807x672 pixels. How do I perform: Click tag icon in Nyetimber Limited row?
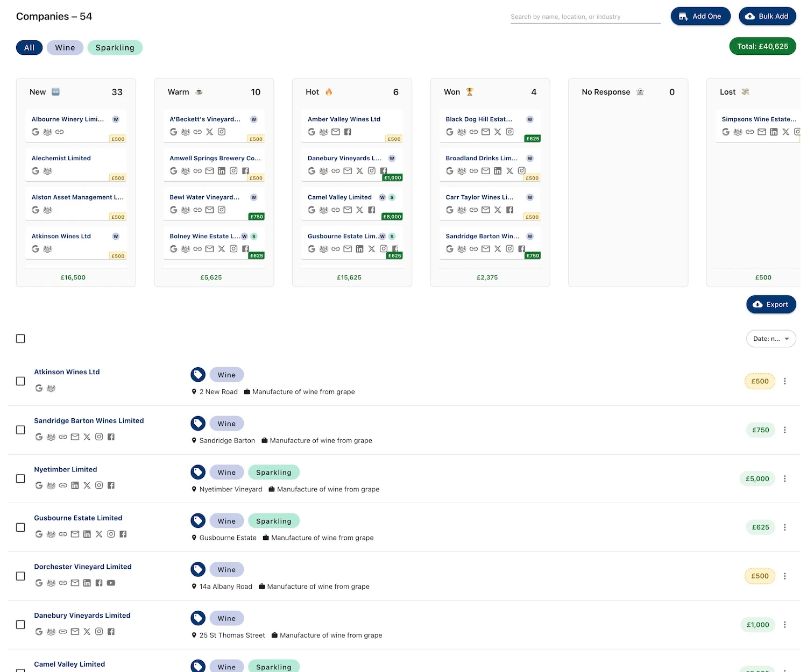click(x=198, y=472)
